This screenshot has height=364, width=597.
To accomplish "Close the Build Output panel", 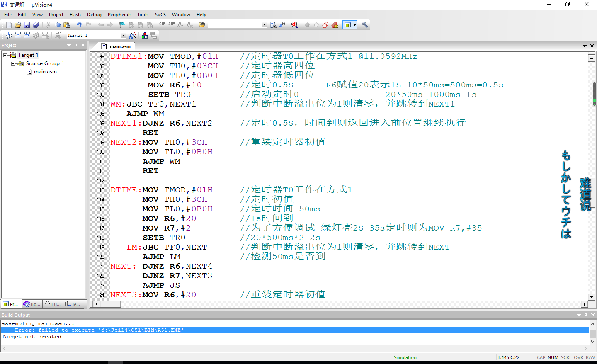I will [x=592, y=315].
